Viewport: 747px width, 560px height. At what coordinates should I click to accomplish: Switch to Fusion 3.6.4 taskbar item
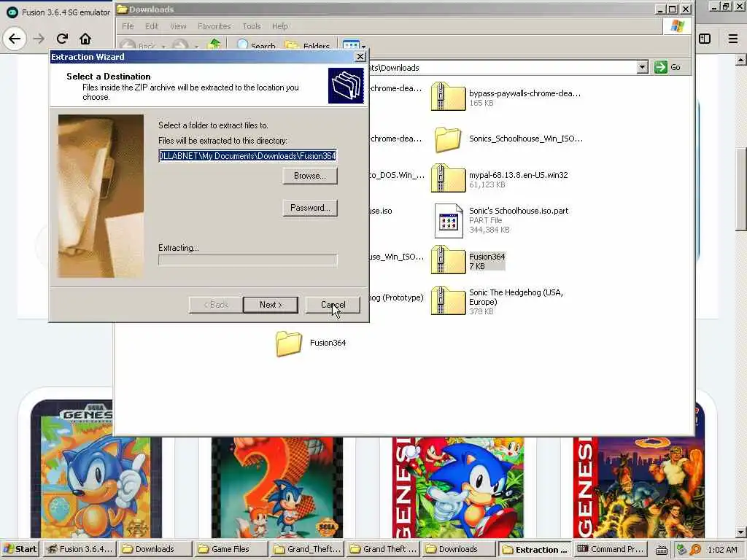click(x=80, y=549)
